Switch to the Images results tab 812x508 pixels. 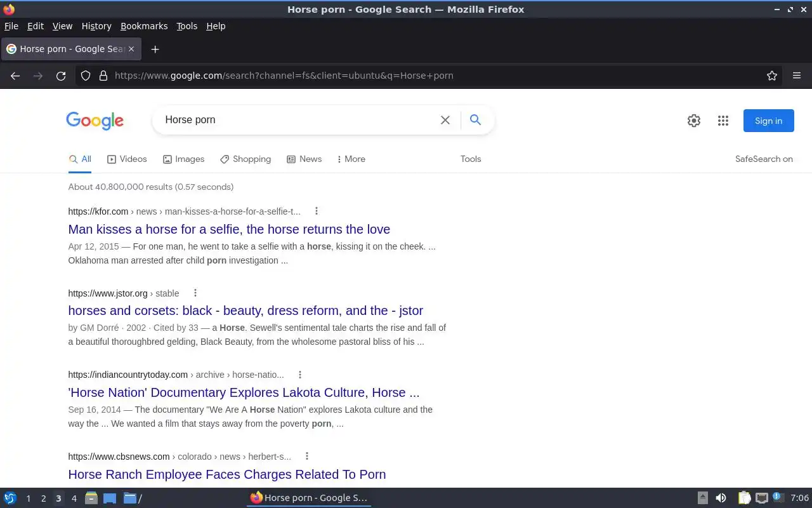click(183, 159)
